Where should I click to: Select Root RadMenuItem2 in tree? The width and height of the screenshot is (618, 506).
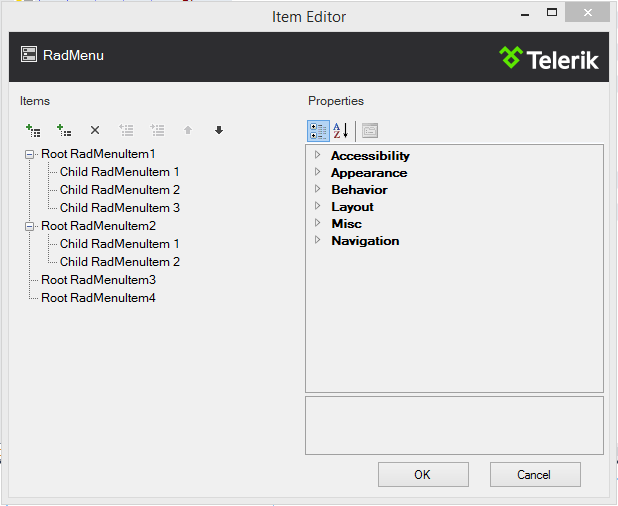[x=98, y=226]
